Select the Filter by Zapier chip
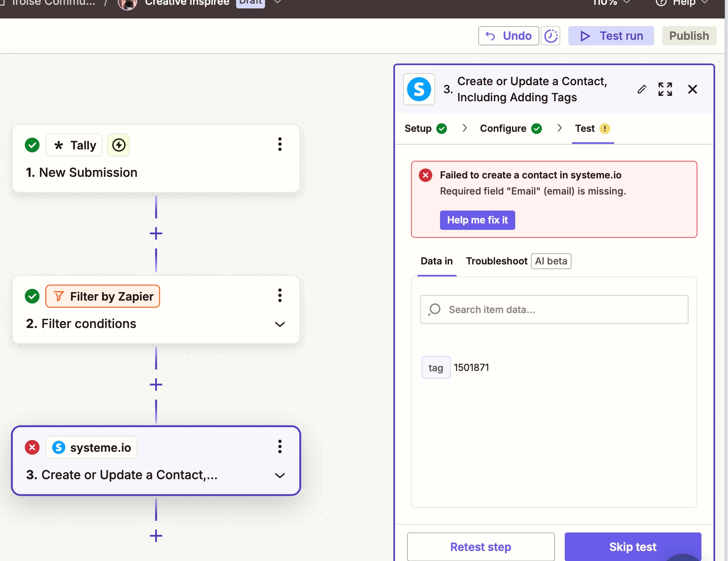Image resolution: width=728 pixels, height=561 pixels. tap(103, 296)
